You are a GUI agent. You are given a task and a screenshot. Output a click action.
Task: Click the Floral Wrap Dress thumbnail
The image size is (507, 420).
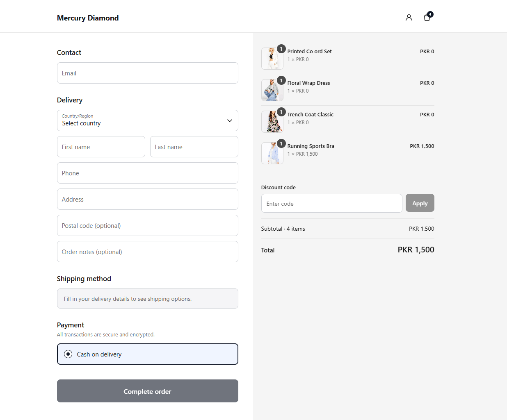pyautogui.click(x=272, y=90)
